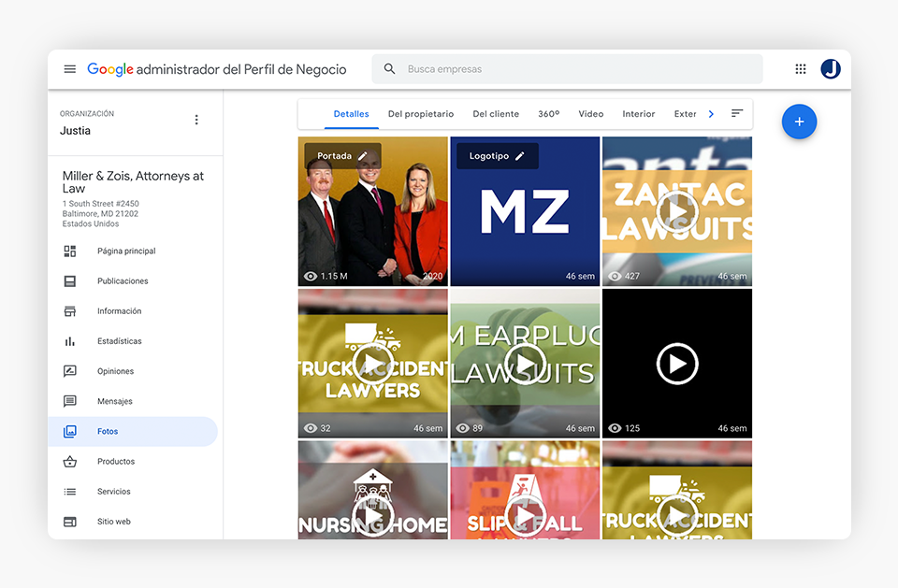Click the Productos basket icon
This screenshot has width=898, height=588.
click(70, 462)
